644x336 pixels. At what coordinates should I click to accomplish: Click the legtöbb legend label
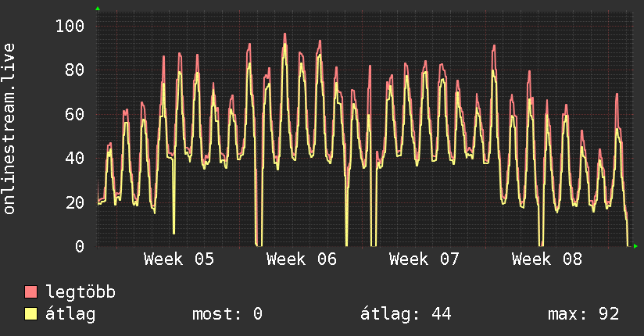80,292
